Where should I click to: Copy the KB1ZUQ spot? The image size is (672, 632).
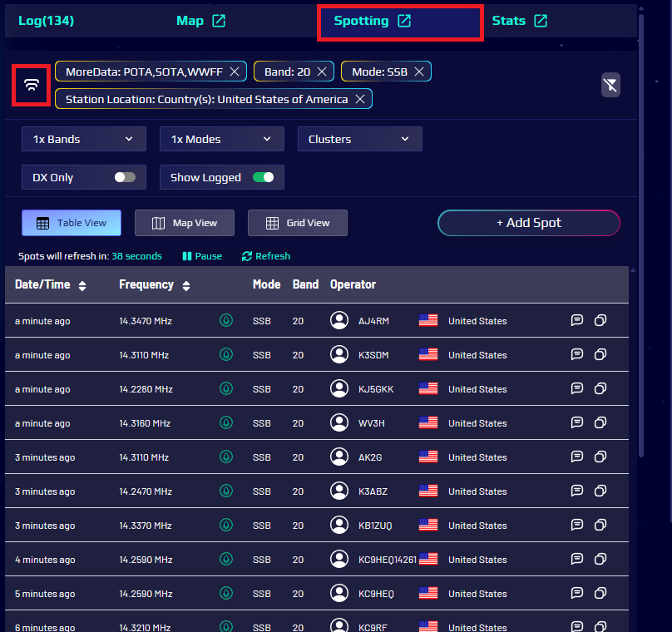pyautogui.click(x=600, y=525)
